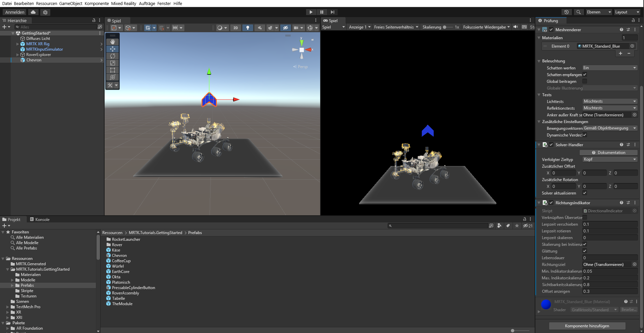This screenshot has width=644, height=333.
Task: Choose the Rect transform tool
Action: (x=113, y=70)
